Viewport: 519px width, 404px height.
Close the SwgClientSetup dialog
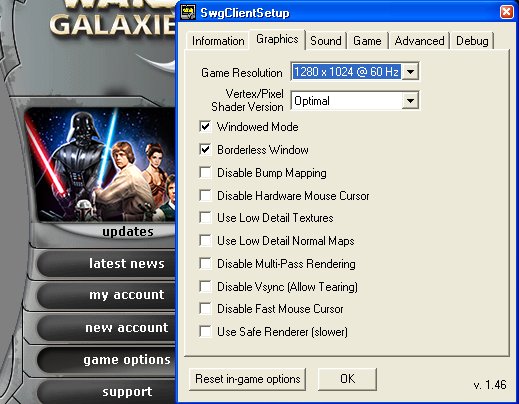(506, 12)
